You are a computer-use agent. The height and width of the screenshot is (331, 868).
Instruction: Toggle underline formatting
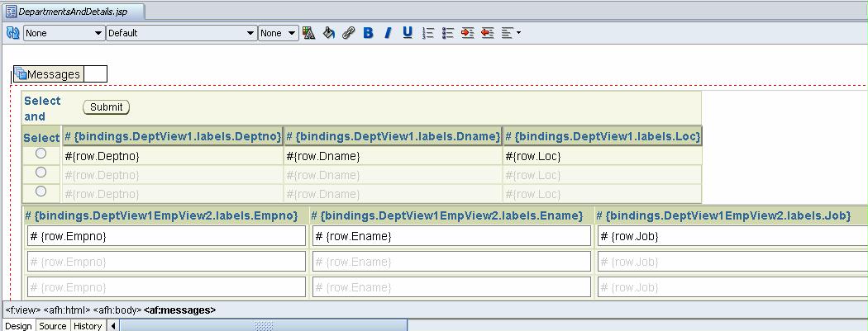pos(407,33)
